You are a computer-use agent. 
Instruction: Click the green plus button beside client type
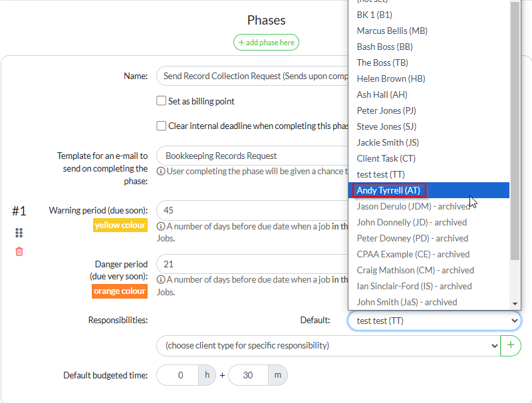point(511,346)
